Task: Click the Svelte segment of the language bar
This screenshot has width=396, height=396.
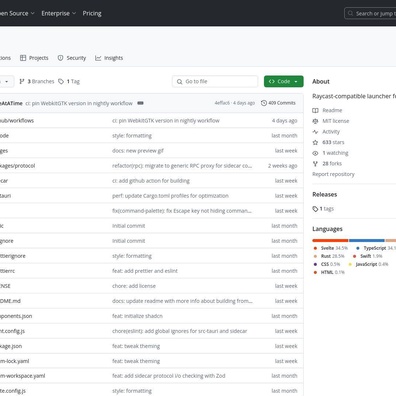Action: point(330,240)
